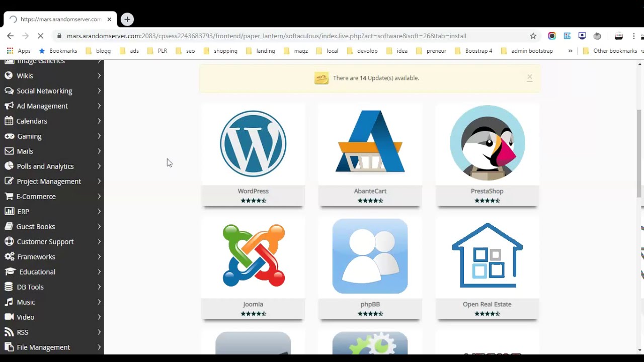The height and width of the screenshot is (362, 644).
Task: Click the E-Commerce cart icon
Action: pyautogui.click(x=8, y=196)
